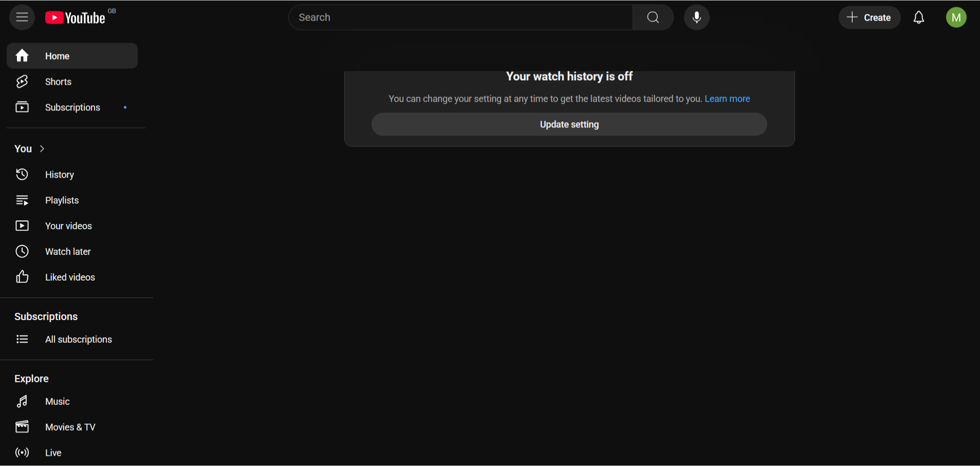The image size is (980, 466).
Task: Open the Learn more link
Action: point(727,99)
